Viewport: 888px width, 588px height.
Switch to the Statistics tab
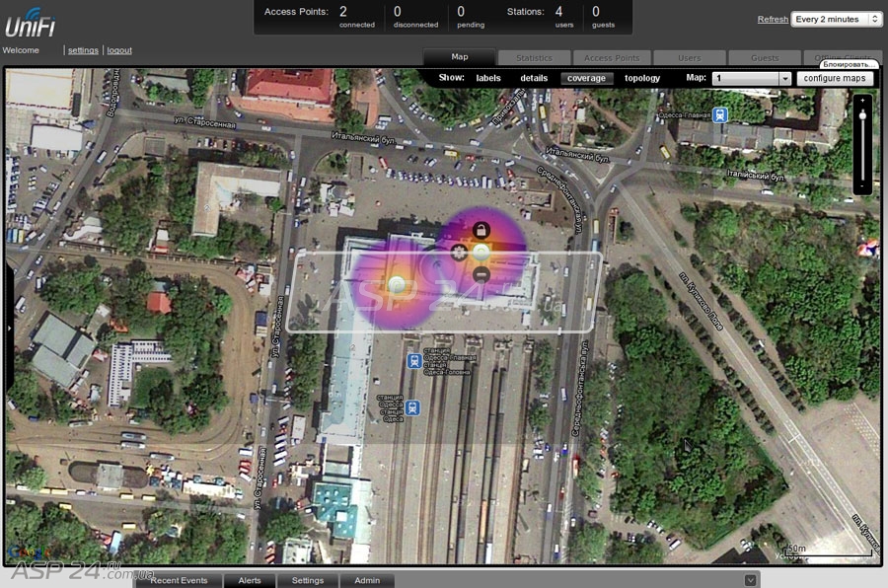(534, 58)
